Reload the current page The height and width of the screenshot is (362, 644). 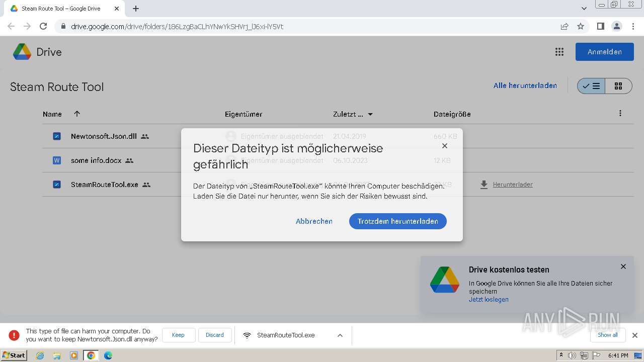43,26
